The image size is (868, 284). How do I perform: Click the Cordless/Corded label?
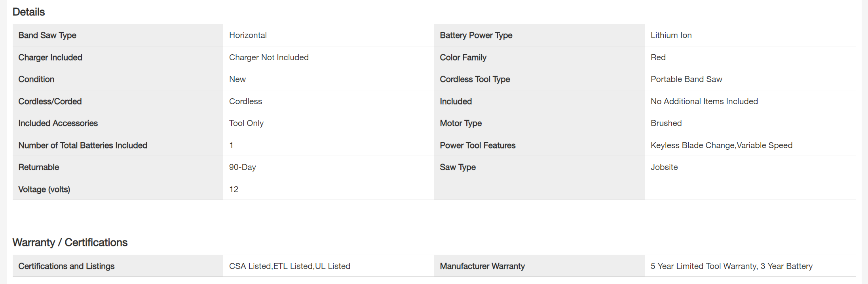[50, 101]
